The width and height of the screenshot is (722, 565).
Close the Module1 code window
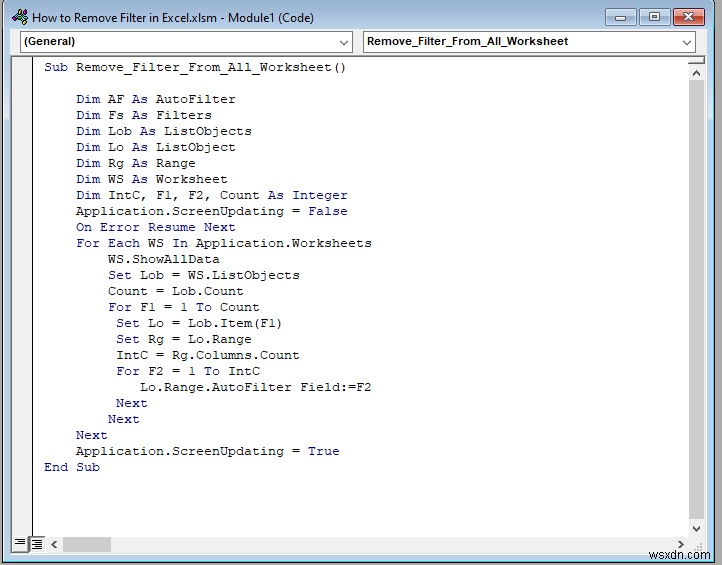tap(688, 17)
